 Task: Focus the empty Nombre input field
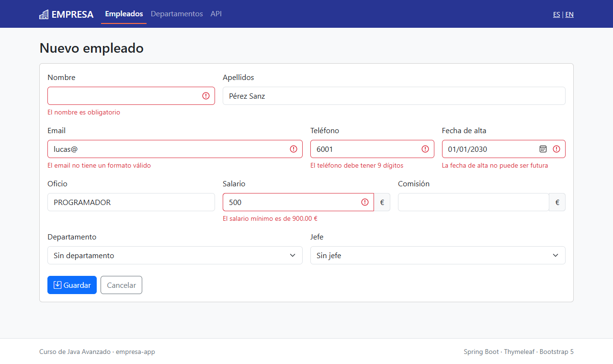131,96
